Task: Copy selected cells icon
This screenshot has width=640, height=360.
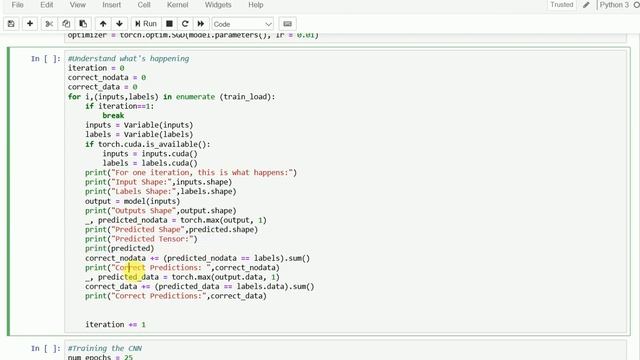Action: pyautogui.click(x=66, y=24)
